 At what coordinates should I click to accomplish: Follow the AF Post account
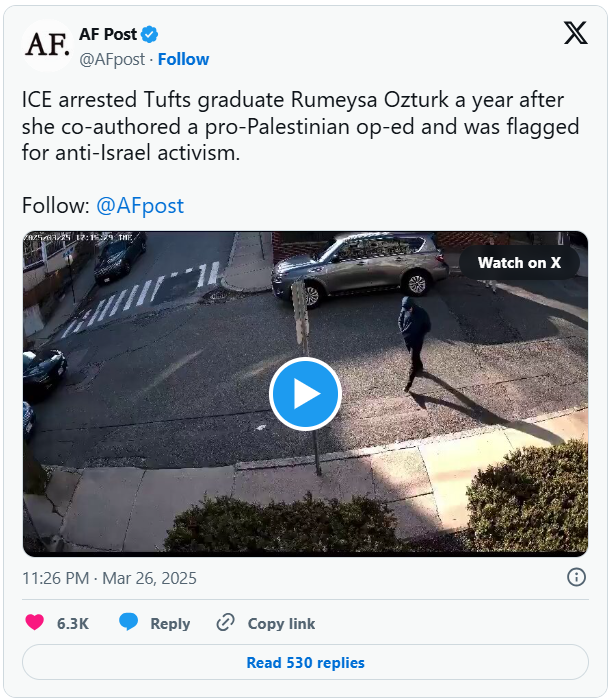(x=183, y=59)
